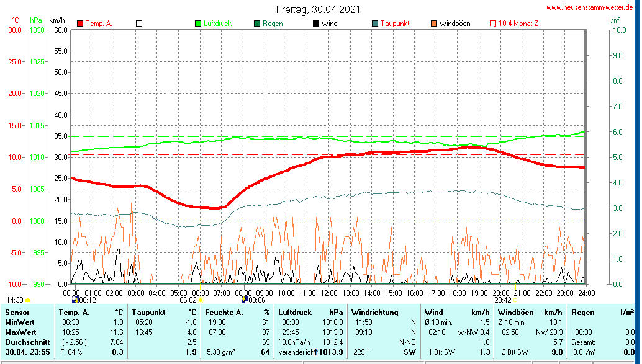Click the Luftdruck legend label
The width and height of the screenshot is (642, 364).
coord(218,24)
